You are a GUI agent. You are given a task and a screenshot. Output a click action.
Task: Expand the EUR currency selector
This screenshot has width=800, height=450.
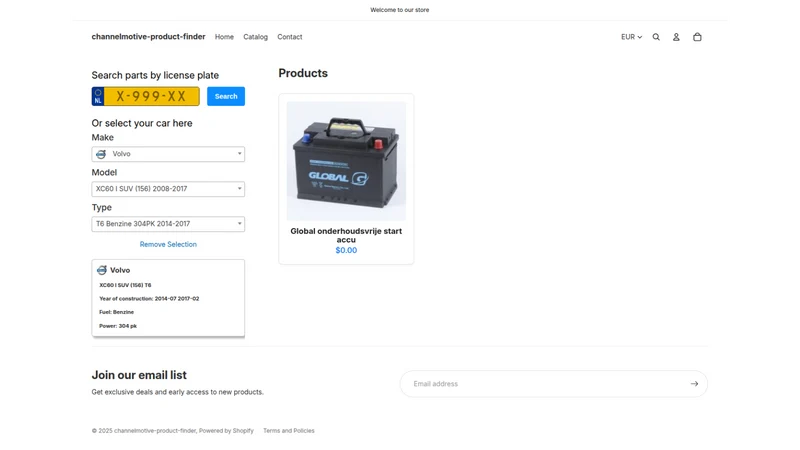point(631,37)
